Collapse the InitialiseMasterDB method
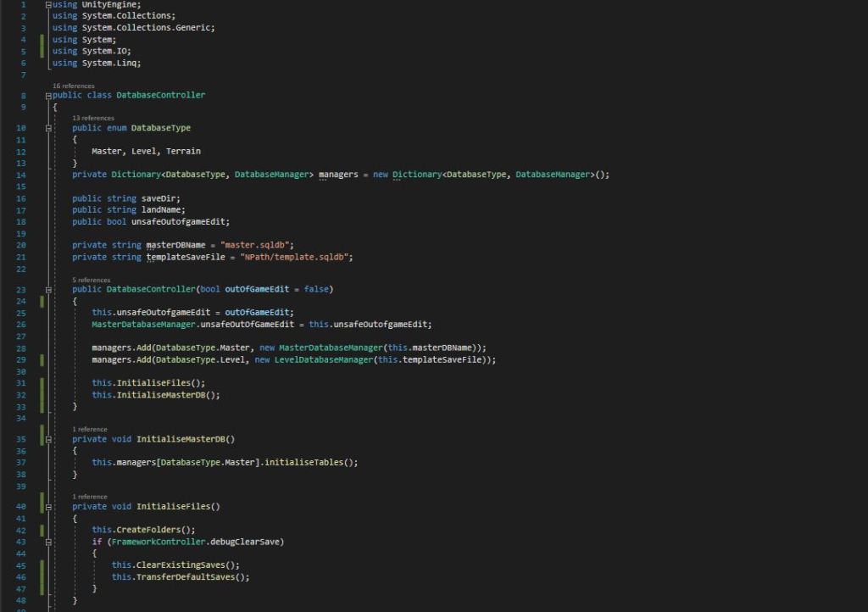The image size is (868, 612). coord(48,440)
